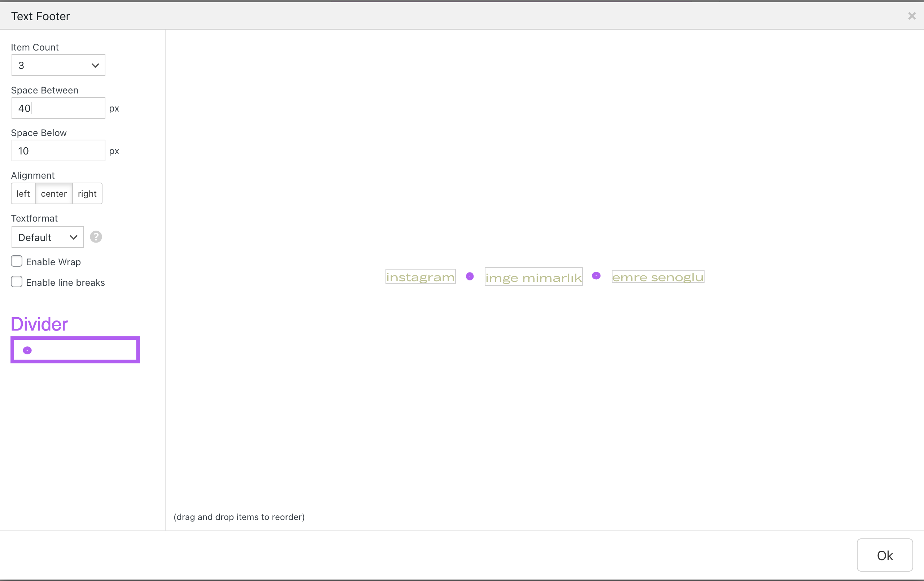Screen dimensions: 924x581
Task: Enable the Wrap checkbox
Action: point(17,261)
